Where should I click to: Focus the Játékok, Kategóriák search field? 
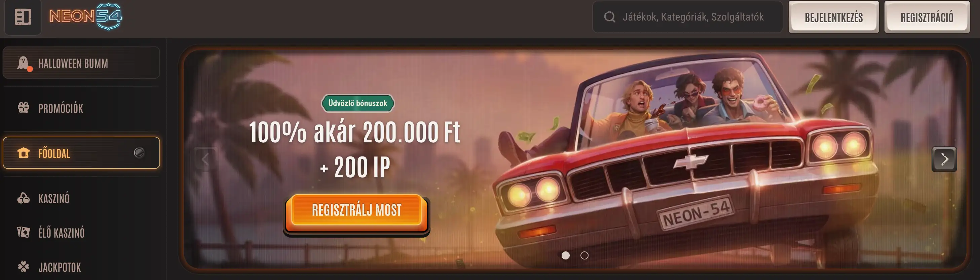pyautogui.click(x=687, y=17)
